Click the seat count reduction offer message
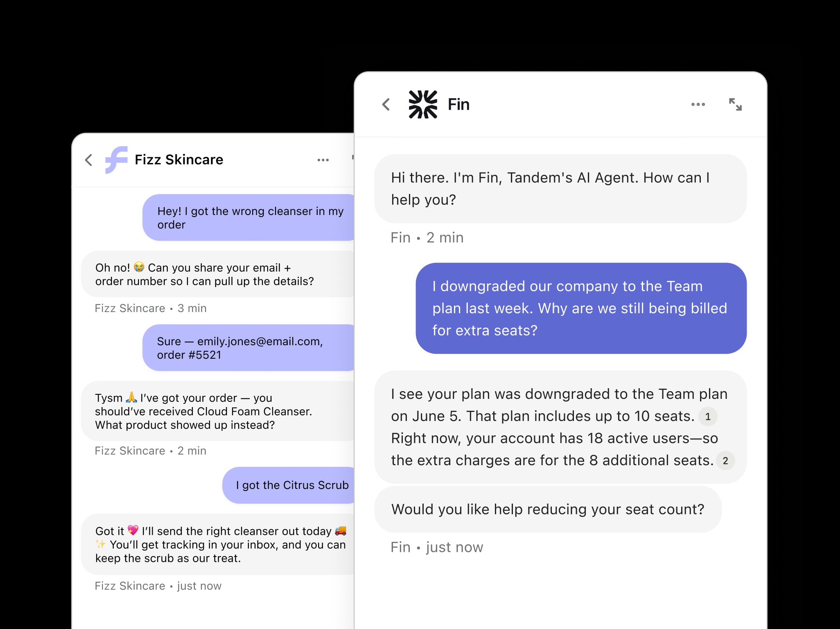The height and width of the screenshot is (629, 840). tap(548, 509)
